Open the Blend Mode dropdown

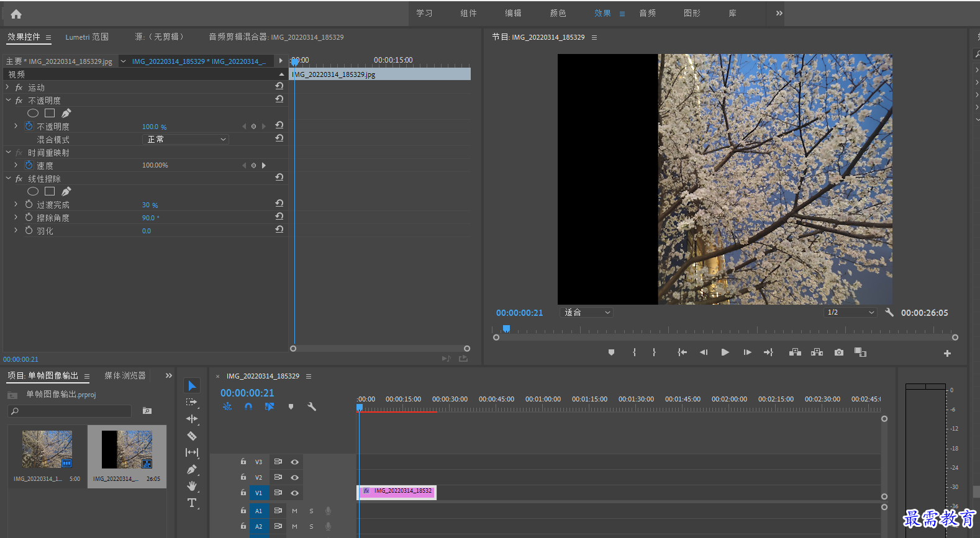(186, 139)
